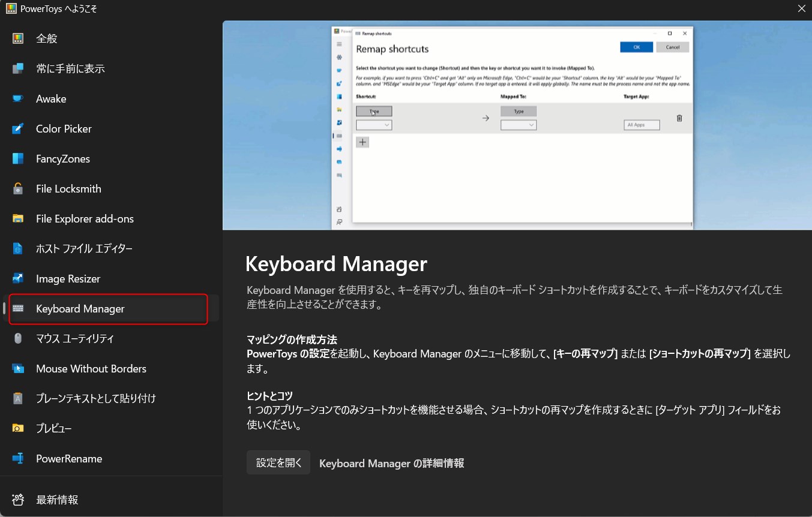Open 最新情報 at the sidebar bottom

(x=111, y=500)
